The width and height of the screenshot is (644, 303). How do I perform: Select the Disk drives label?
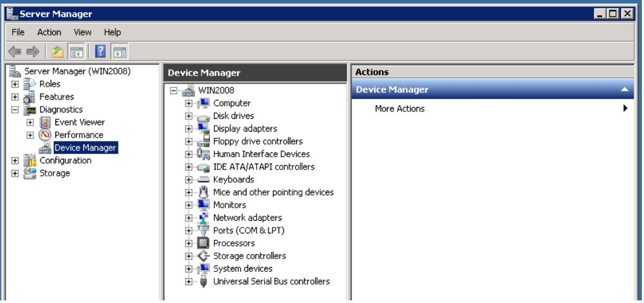tap(233, 116)
